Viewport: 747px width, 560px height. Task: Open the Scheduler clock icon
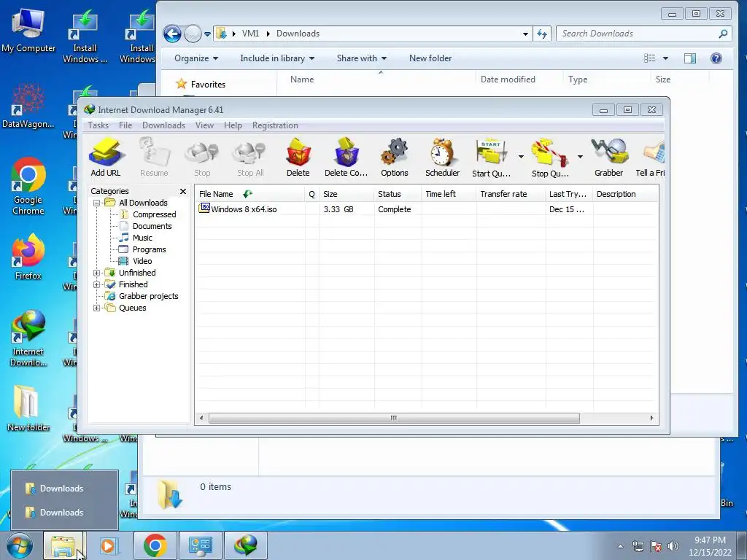(443, 157)
